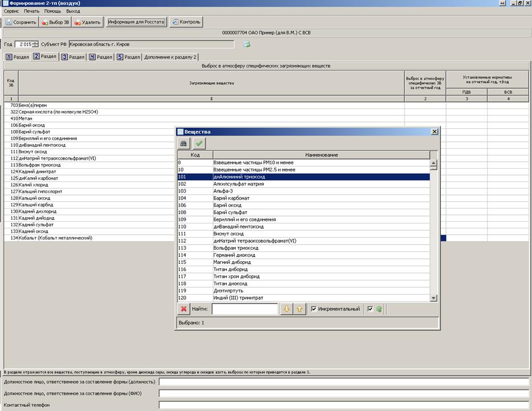Image resolution: width=532 pixels, height=411 pixels.
Task: Find previous with the yellow up arrow
Action: tap(300, 309)
